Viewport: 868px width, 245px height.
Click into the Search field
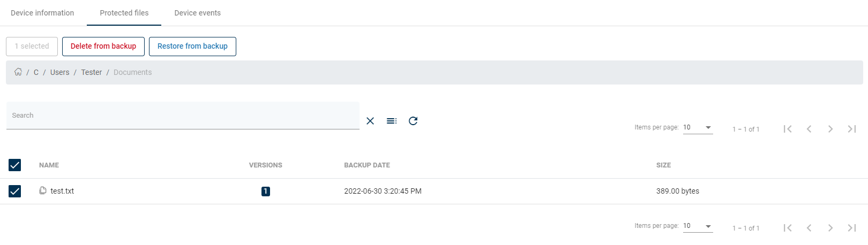[182, 116]
